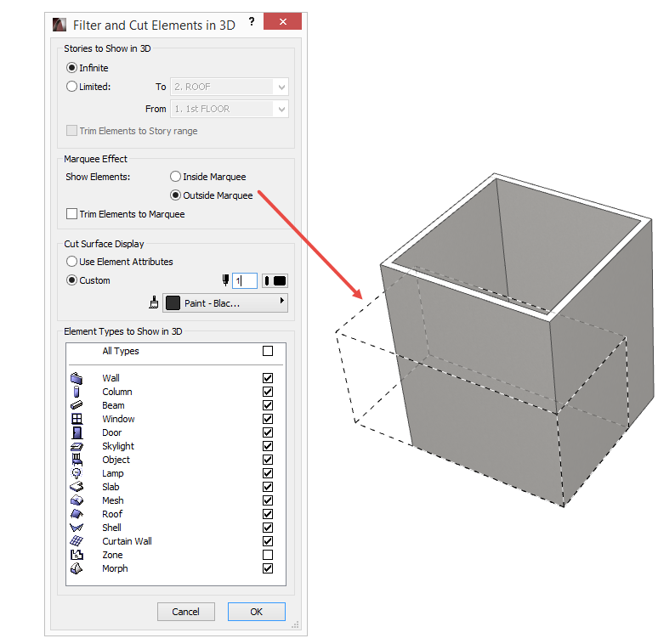Screen dimensions: 658x644
Task: Click the Curtain Wall element type icon
Action: 77,541
